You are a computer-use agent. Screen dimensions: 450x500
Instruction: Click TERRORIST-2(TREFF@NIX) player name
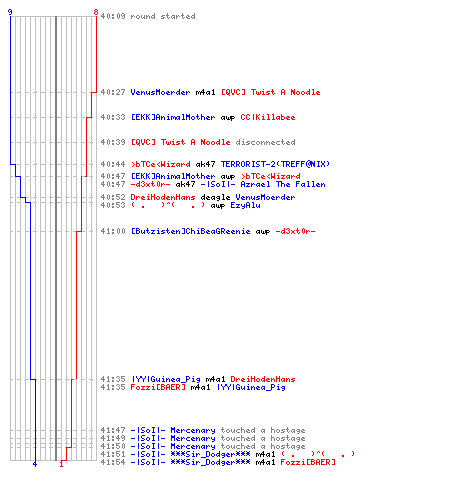pyautogui.click(x=275, y=164)
